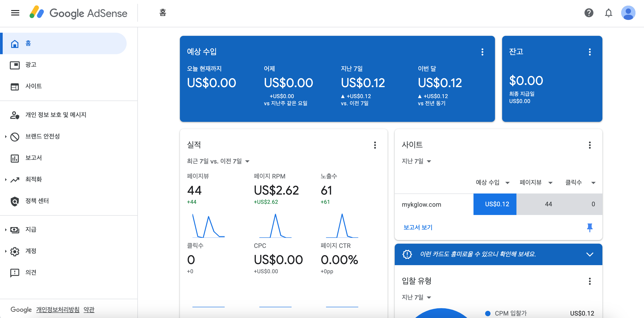Select the US$0.12 earnings cell for mykglow.com
The height and width of the screenshot is (318, 644).
(495, 204)
